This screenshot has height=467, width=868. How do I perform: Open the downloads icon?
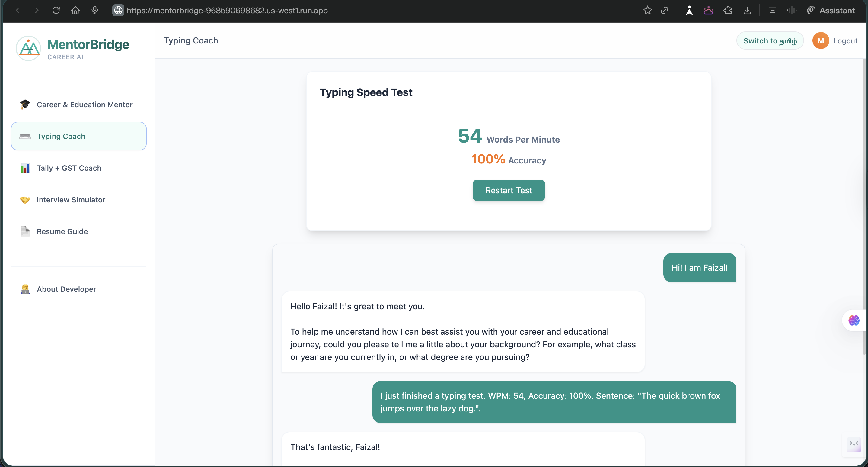747,11
